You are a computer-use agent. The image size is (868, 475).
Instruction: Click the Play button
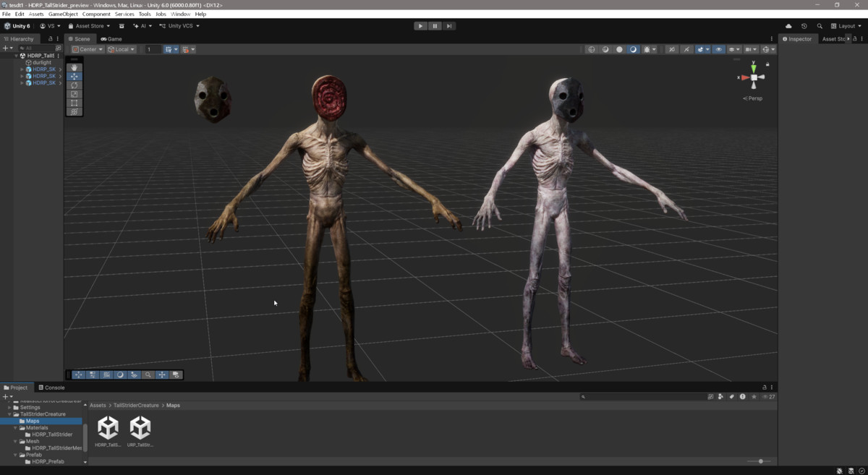pyautogui.click(x=420, y=26)
